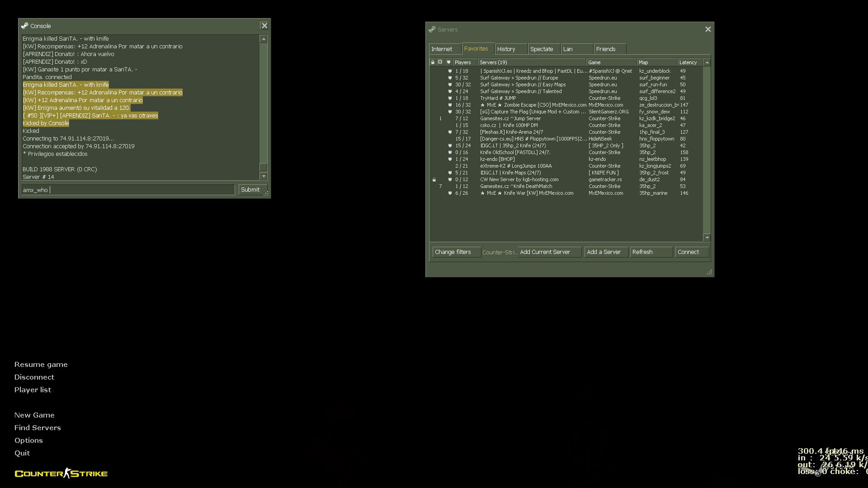Click Add a Server button

606,252
